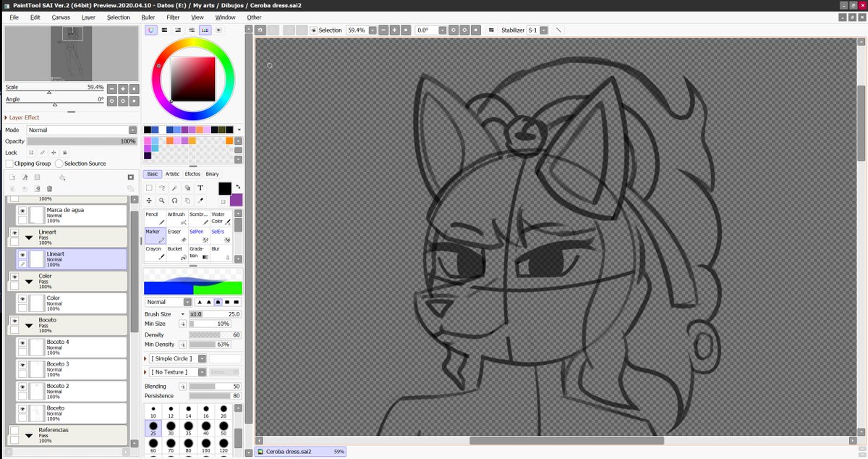This screenshot has width=868, height=459.
Task: Choose the Blur tool
Action: click(x=221, y=253)
